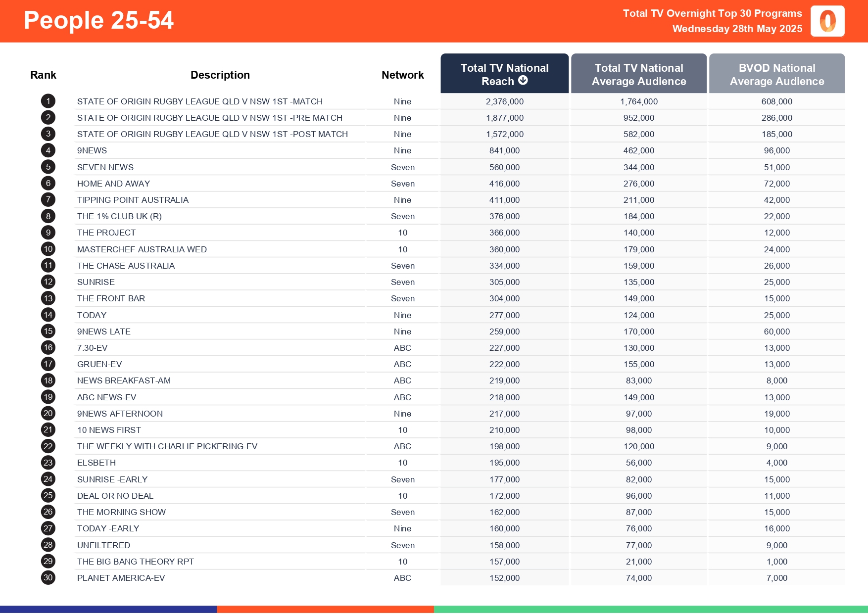
Task: Sort by the BVOD National Average Audience header
Action: 777,74
